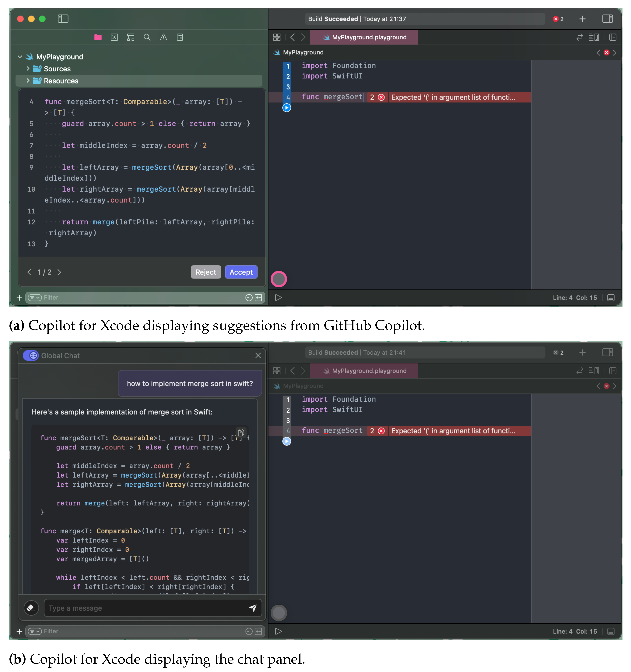Open the find navigator magnifier icon
Screen dimensions: 631x672
click(147, 37)
